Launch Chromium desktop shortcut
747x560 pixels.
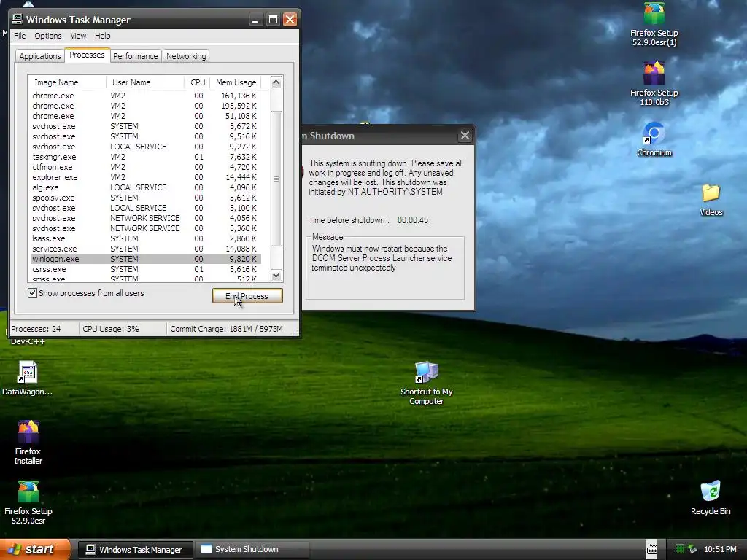[x=654, y=139]
